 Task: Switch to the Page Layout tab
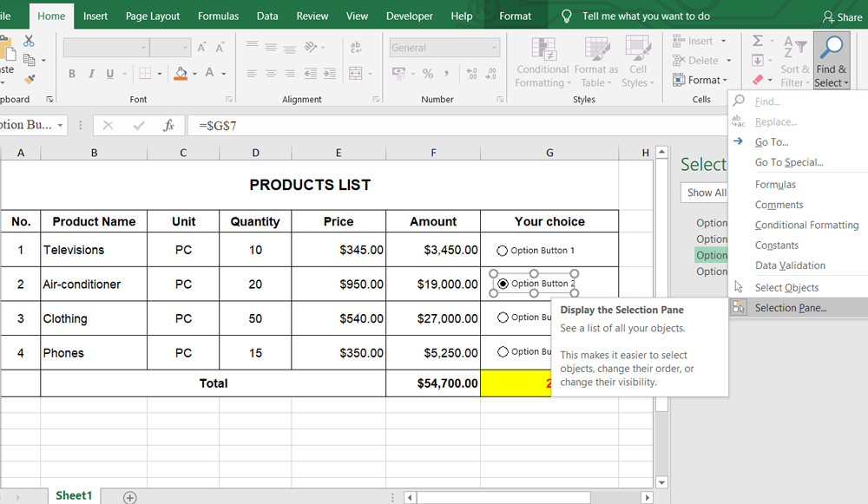153,16
